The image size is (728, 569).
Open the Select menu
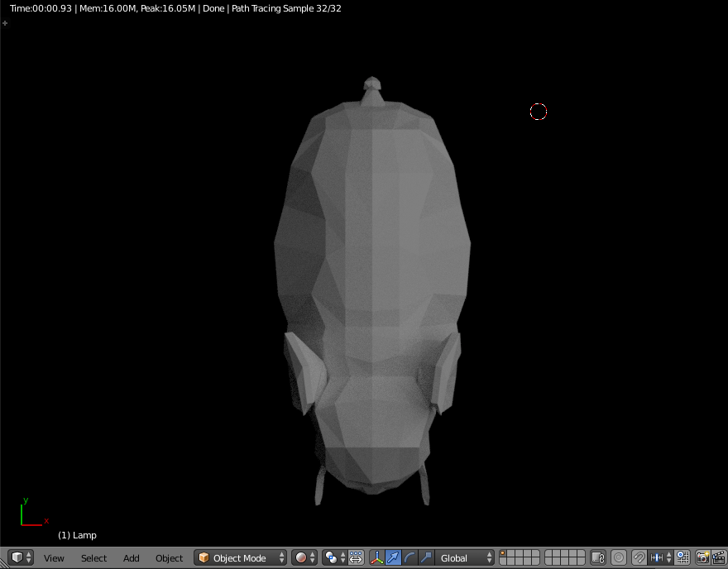tap(93, 558)
